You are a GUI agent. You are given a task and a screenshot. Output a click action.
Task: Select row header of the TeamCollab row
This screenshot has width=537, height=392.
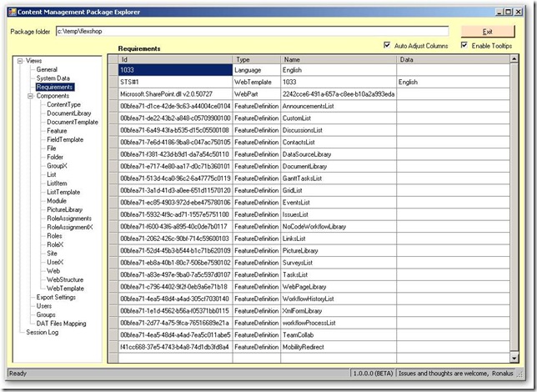[x=113, y=335]
